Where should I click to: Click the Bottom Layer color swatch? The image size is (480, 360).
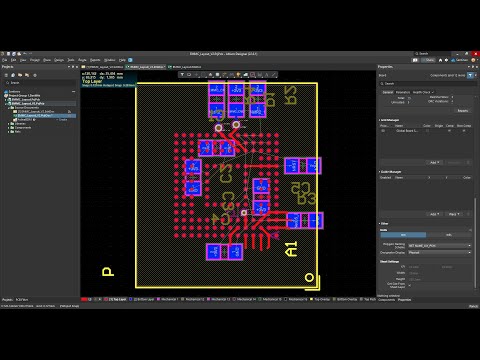tap(131, 299)
